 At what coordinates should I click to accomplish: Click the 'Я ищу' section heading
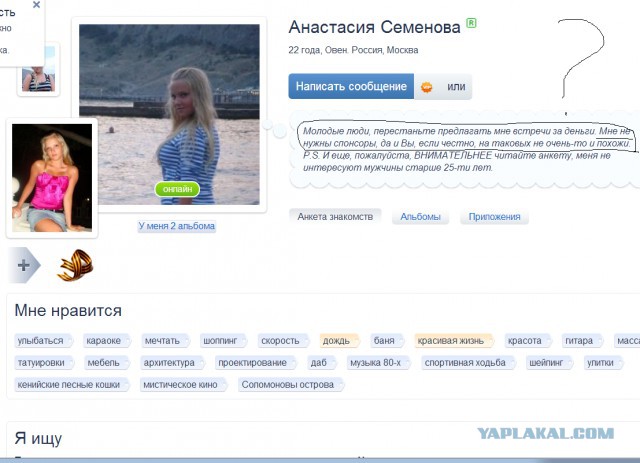[x=38, y=439]
